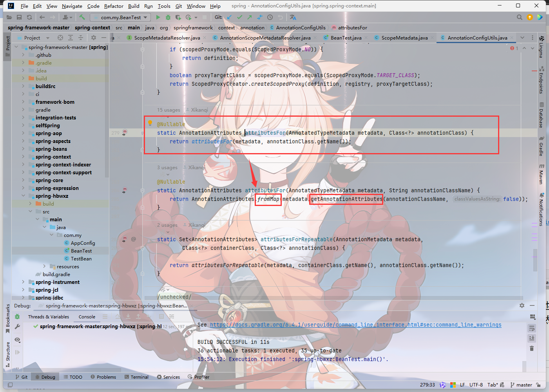549x392 pixels.
Task: Open the Navigate menu
Action: point(72,6)
